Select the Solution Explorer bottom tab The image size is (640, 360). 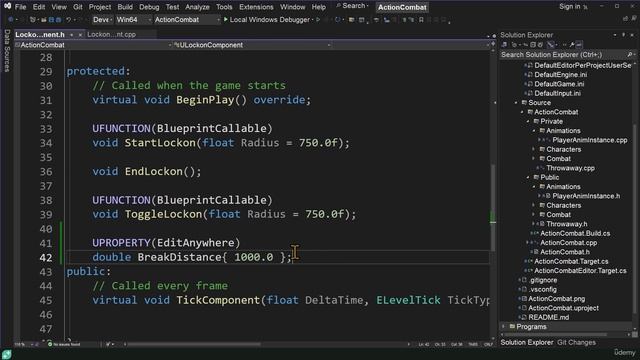[x=527, y=342]
